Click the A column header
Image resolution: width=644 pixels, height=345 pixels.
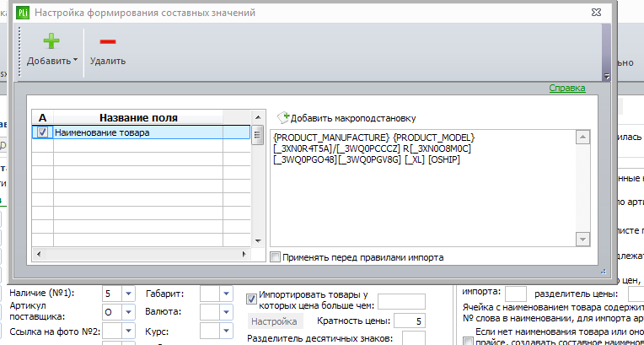(43, 118)
